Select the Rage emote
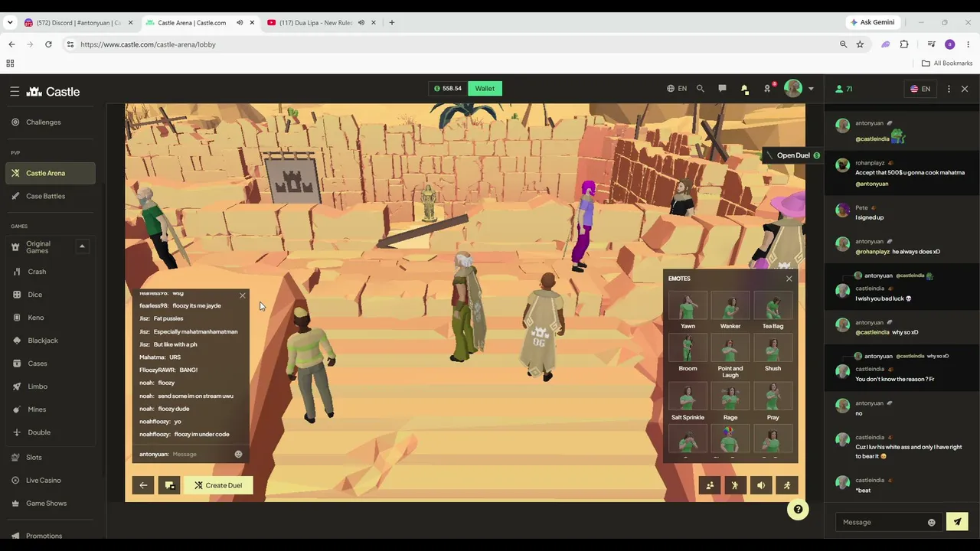Viewport: 980px width, 551px height. [x=730, y=402]
